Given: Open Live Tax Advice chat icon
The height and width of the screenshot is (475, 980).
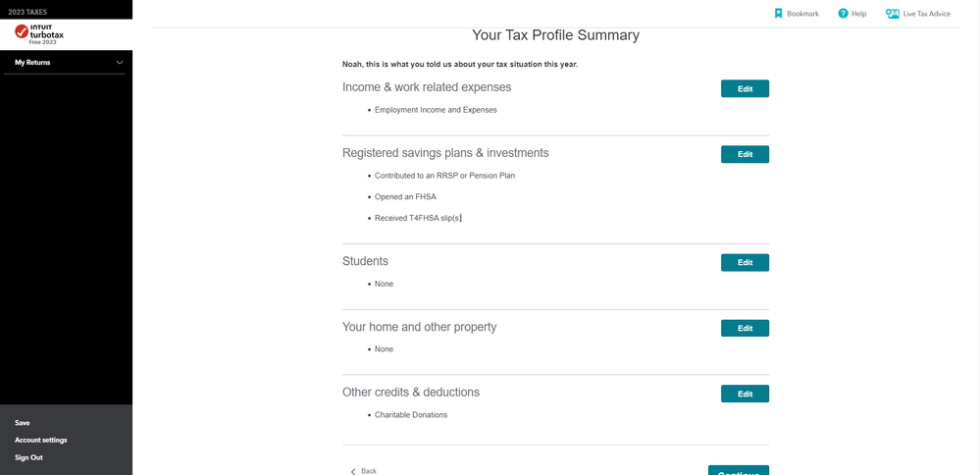Looking at the screenshot, I should pyautogui.click(x=893, y=13).
